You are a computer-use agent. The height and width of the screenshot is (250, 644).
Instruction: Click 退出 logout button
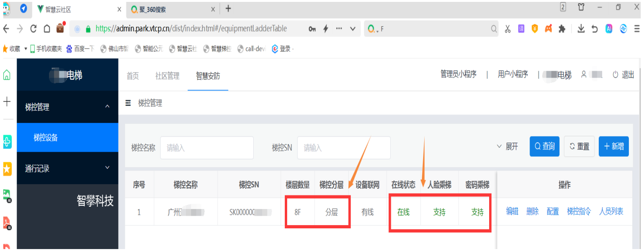pos(623,74)
